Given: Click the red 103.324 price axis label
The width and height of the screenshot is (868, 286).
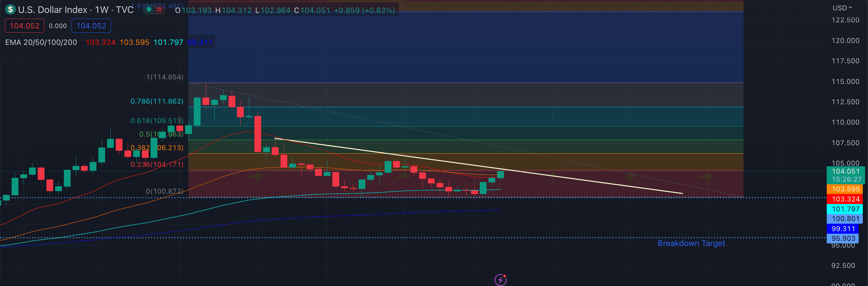Looking at the screenshot, I should 844,199.
